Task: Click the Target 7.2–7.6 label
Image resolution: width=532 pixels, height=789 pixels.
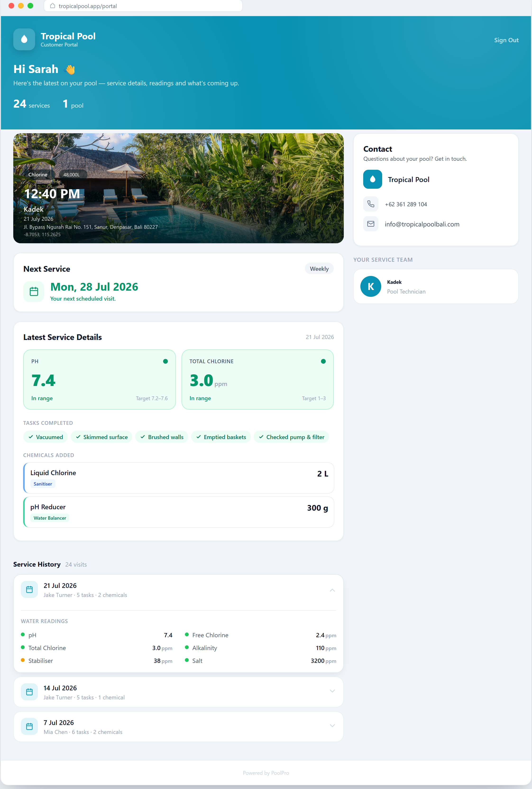Action: (x=152, y=398)
